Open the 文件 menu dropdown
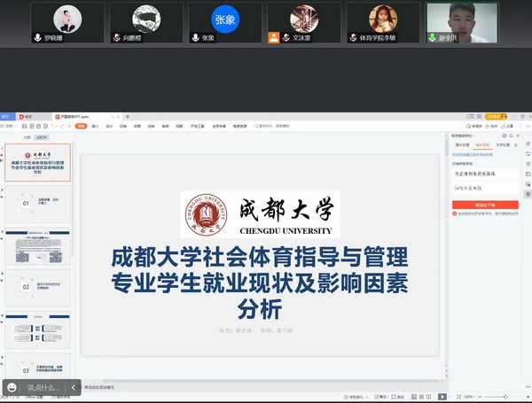The image size is (532, 403). pyautogui.click(x=9, y=126)
